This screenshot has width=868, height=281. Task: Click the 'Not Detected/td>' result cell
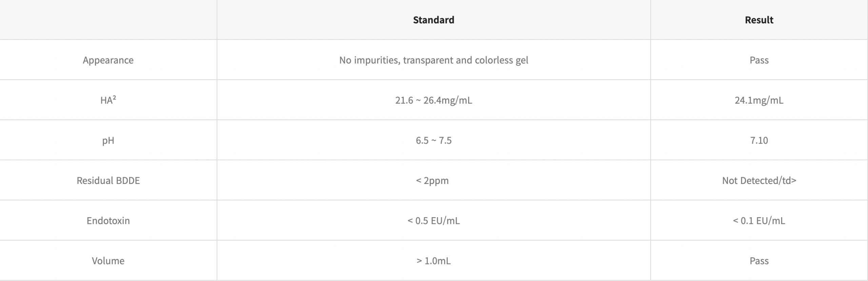tap(759, 180)
